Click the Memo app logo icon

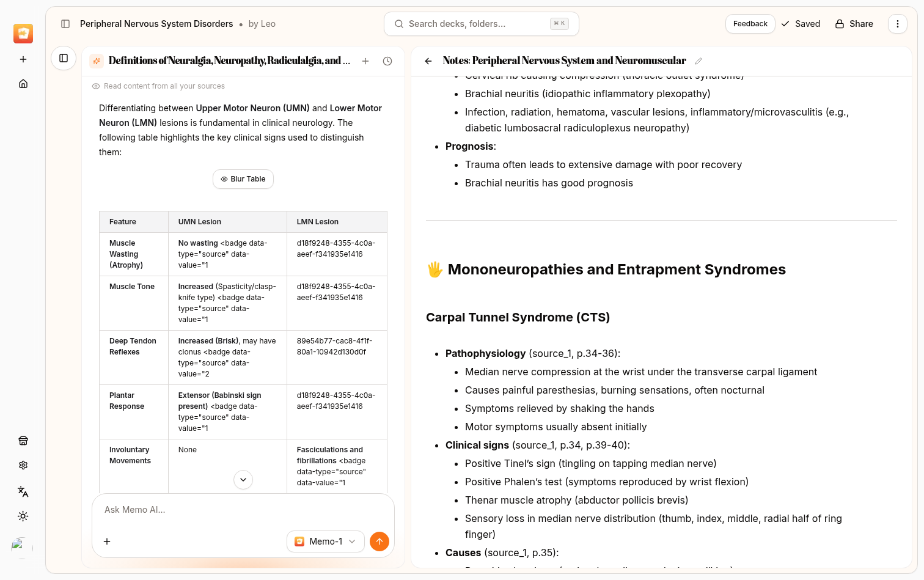pos(23,34)
